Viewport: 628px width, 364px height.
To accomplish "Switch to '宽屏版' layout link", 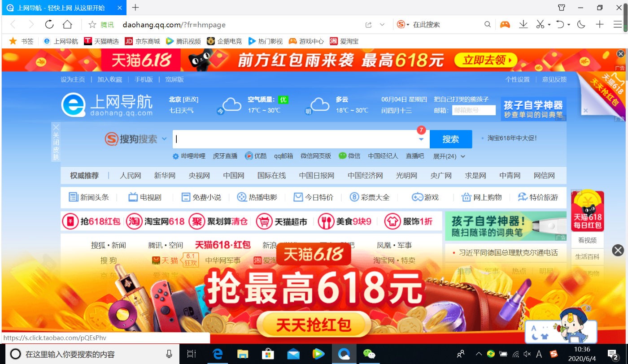I will (174, 79).
